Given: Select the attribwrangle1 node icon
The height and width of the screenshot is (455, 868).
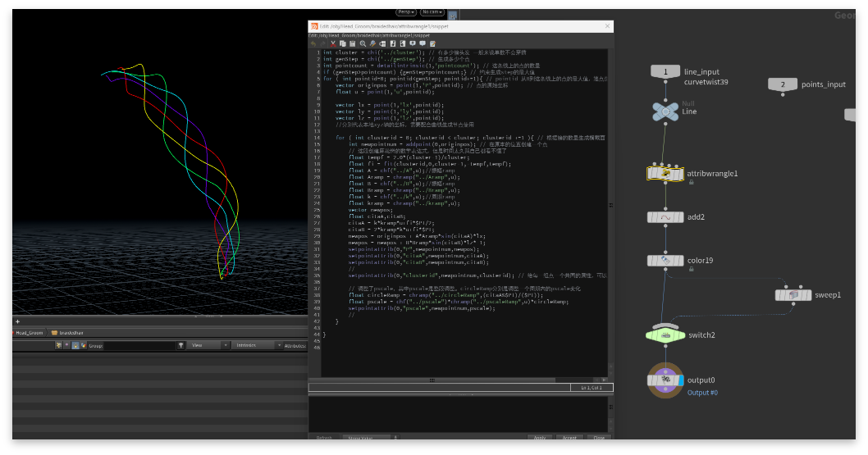Looking at the screenshot, I should click(665, 174).
